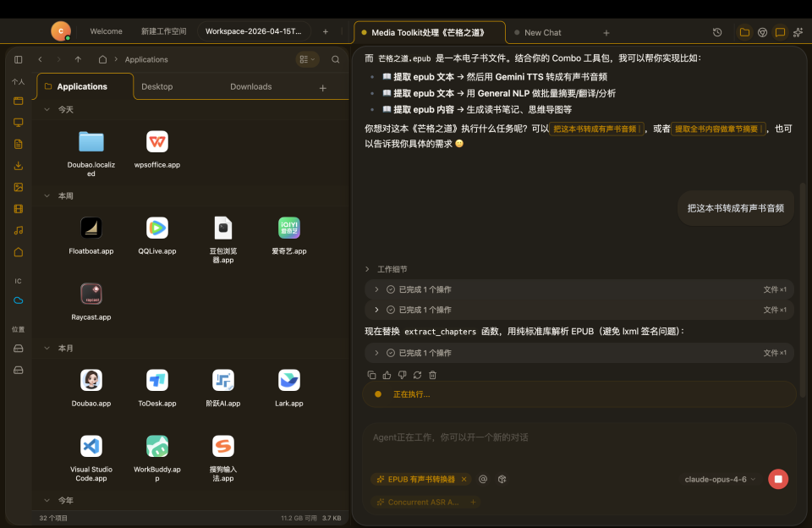Give the response a thumbs down
The height and width of the screenshot is (528, 812).
pyautogui.click(x=402, y=375)
